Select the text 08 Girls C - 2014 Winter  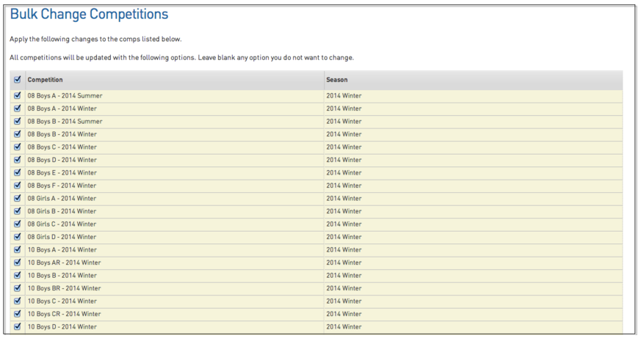point(62,224)
